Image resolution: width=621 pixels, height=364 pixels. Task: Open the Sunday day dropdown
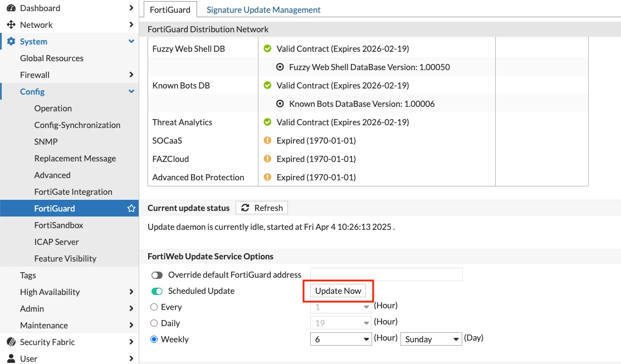point(431,339)
